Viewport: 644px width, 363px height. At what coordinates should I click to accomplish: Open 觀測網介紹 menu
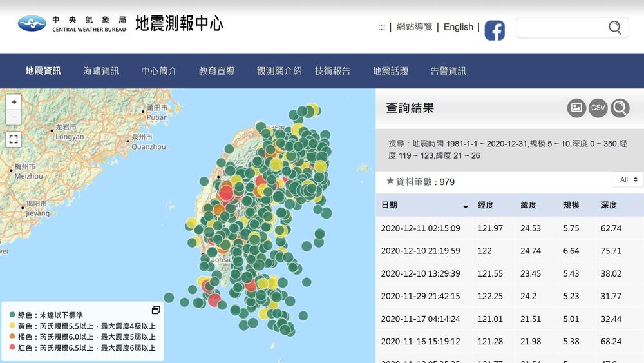[279, 71]
